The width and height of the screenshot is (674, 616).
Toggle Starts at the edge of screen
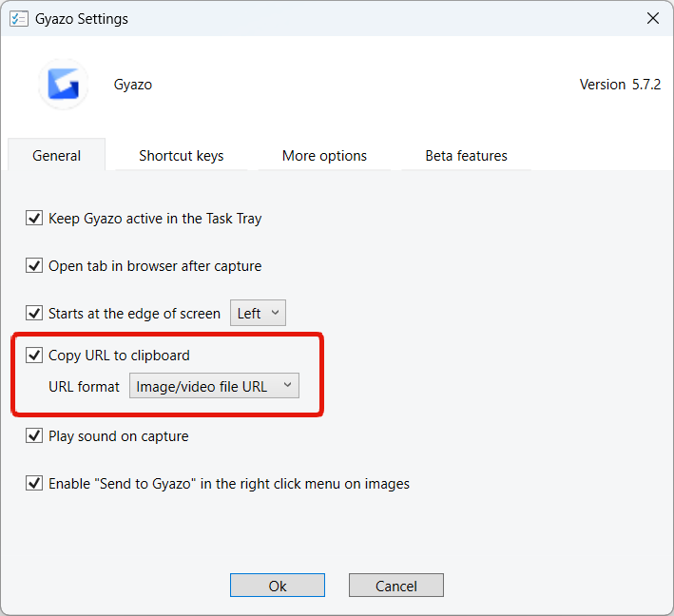pos(34,313)
